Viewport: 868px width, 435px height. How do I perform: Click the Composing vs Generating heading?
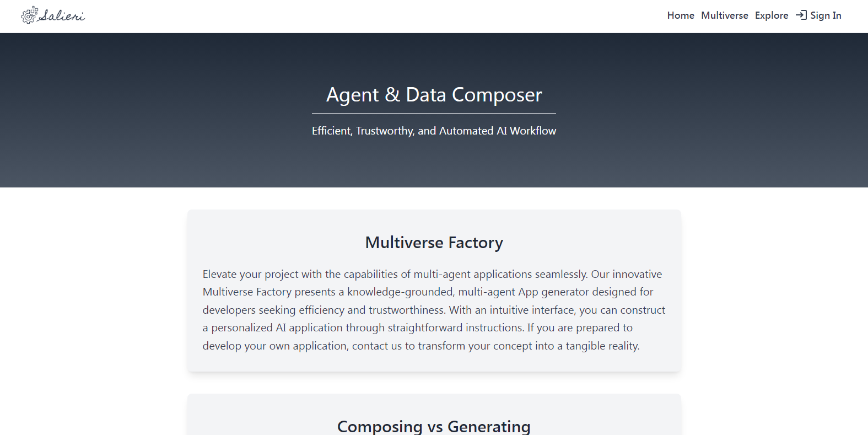[x=434, y=426]
